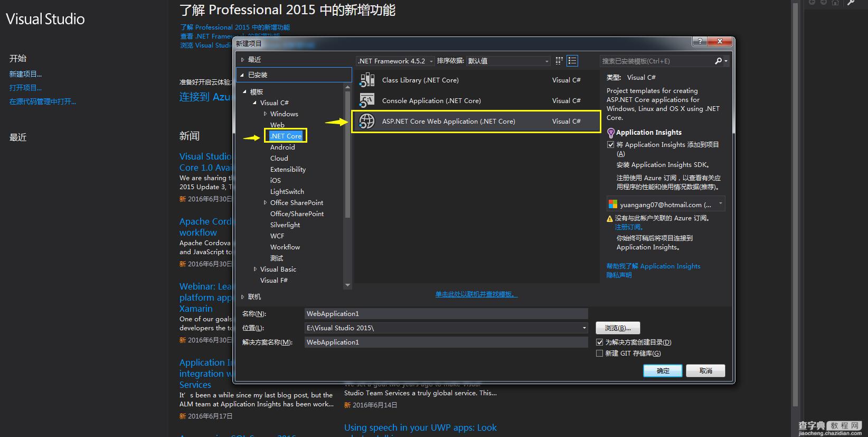Open link to search templates online
The width and height of the screenshot is (868, 437).
coord(476,294)
